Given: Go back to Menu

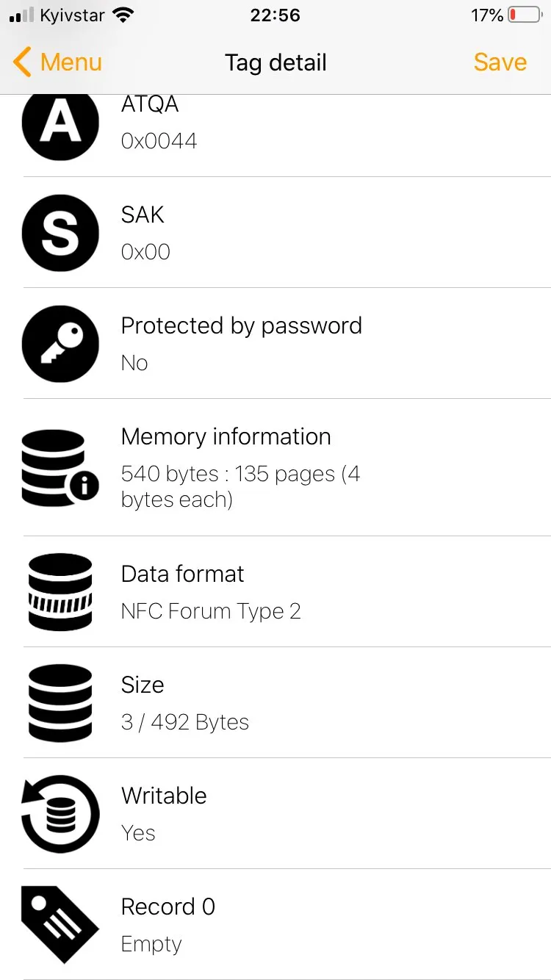Looking at the screenshot, I should [x=71, y=62].
